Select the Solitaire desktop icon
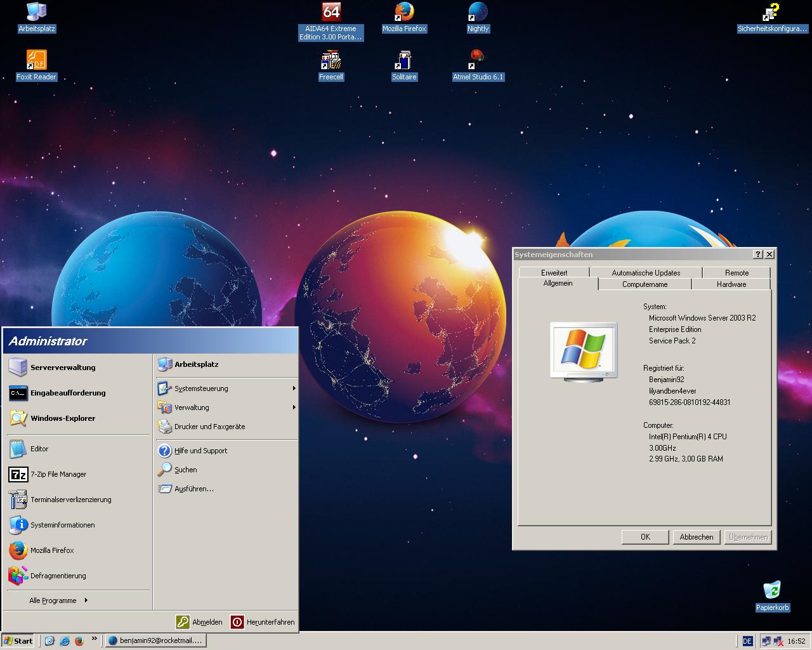This screenshot has height=650, width=812. (403, 61)
